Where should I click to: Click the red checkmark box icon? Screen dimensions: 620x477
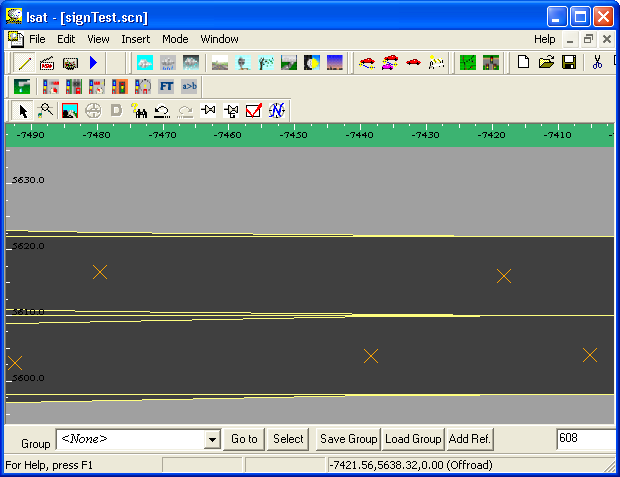(254, 111)
